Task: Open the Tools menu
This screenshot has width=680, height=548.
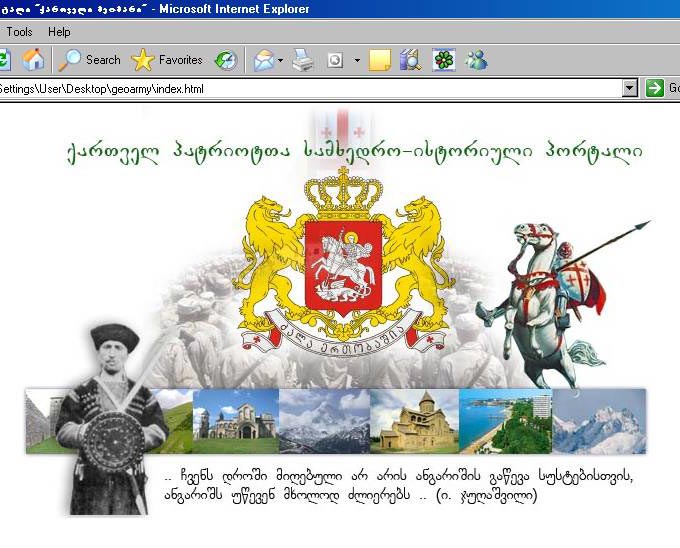Action: pyautogui.click(x=19, y=32)
